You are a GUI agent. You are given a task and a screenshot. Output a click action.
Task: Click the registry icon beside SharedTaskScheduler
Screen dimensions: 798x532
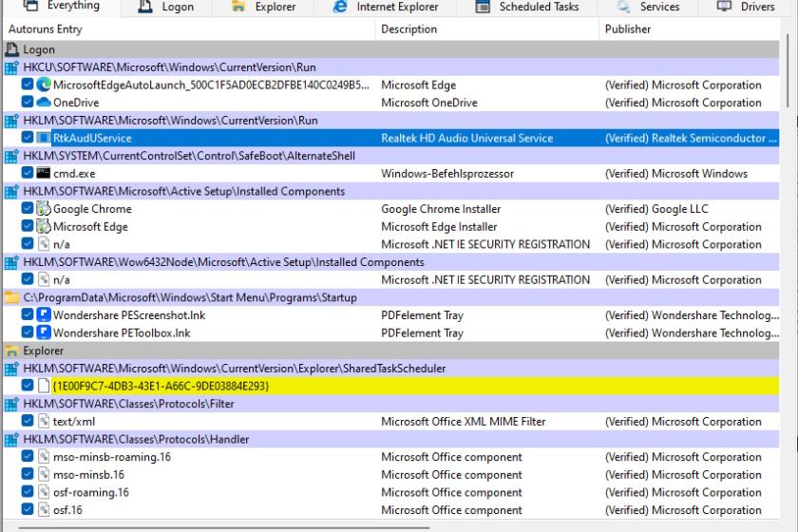pyautogui.click(x=11, y=368)
